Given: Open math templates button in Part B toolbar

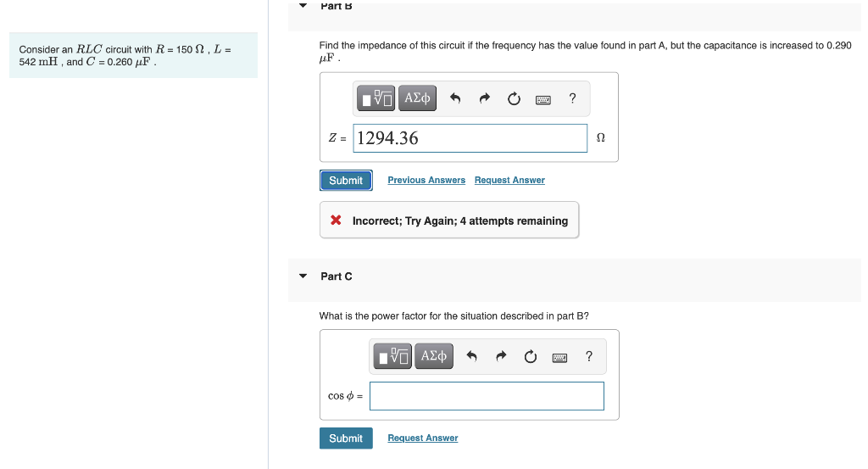Looking at the screenshot, I should [376, 98].
